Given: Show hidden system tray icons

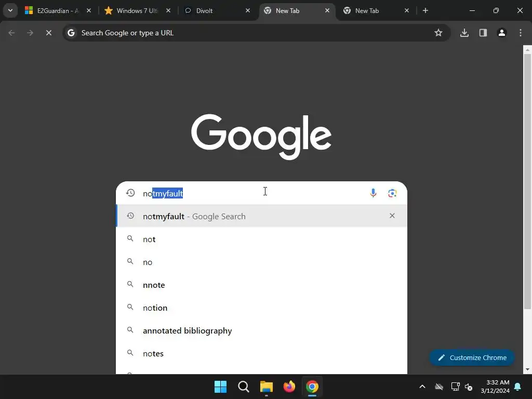Looking at the screenshot, I should tap(422, 387).
